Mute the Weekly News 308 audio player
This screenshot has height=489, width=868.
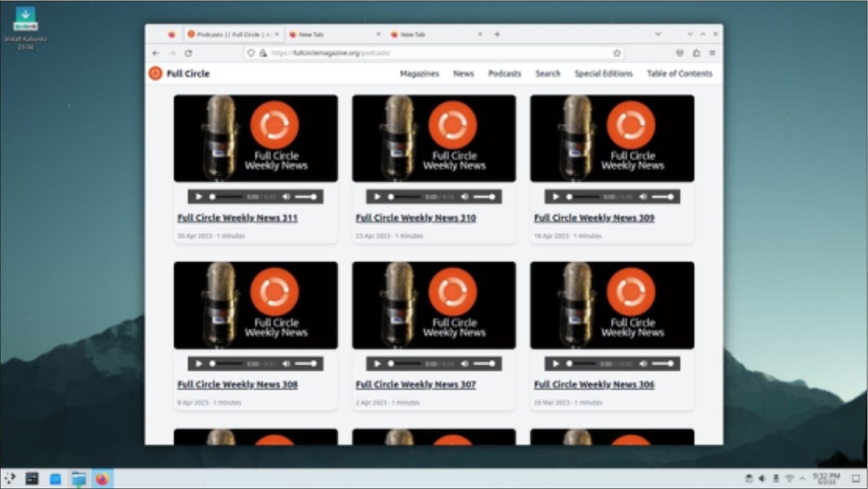tap(286, 363)
